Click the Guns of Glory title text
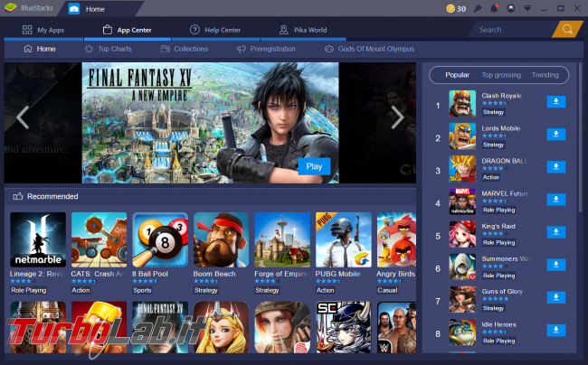Viewport: 588px width, 365px height. [502, 291]
